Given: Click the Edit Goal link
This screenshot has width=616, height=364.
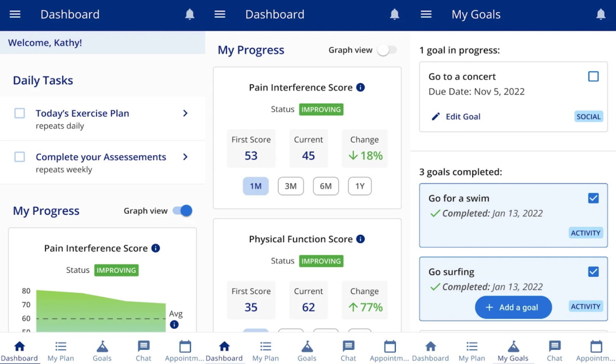Looking at the screenshot, I should [x=463, y=117].
